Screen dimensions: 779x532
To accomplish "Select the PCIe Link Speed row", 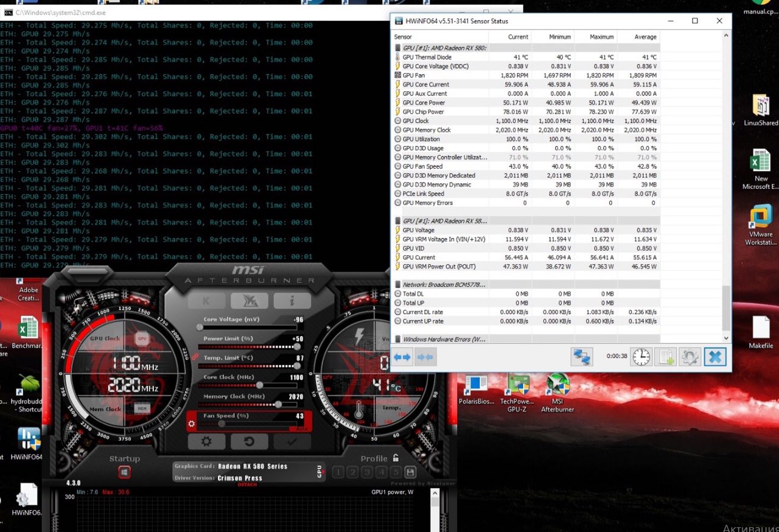I will [526, 194].
